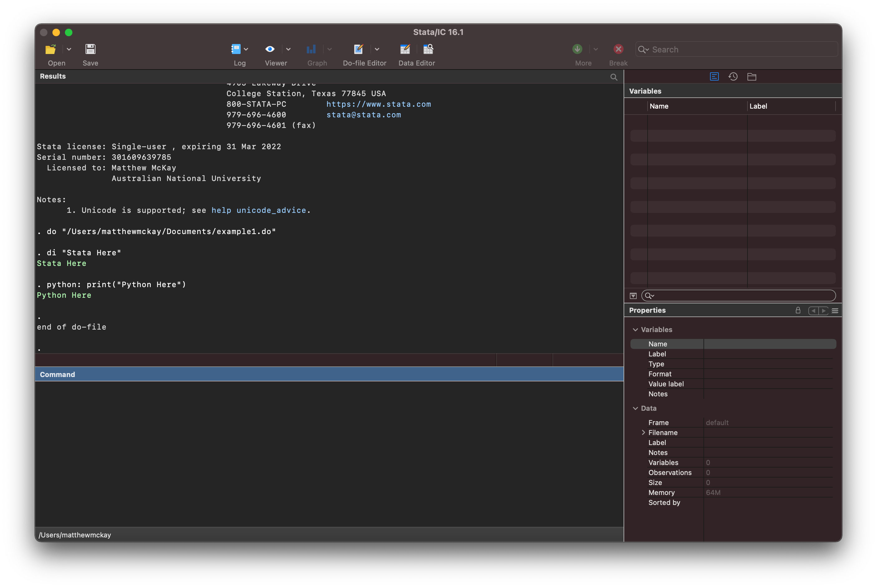Open the Results history panel

pos(733,77)
